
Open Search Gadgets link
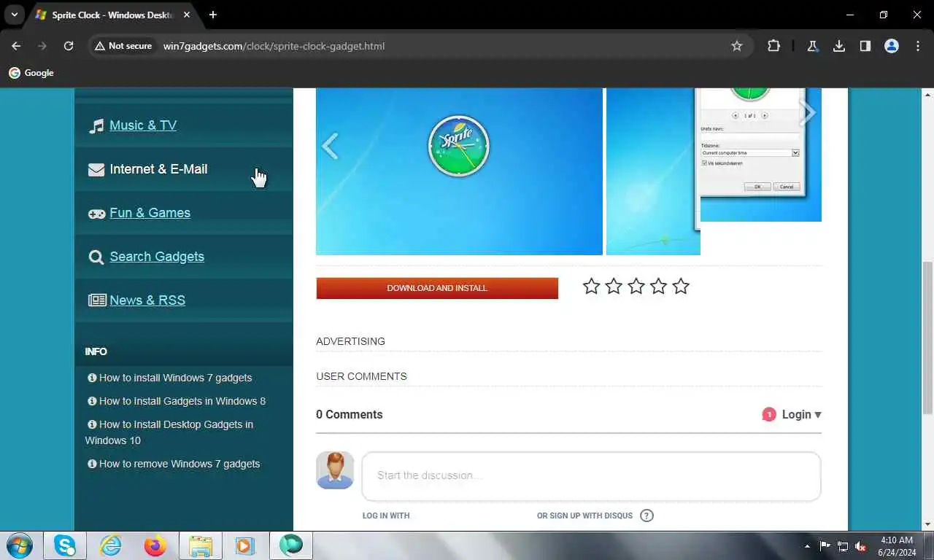(157, 257)
